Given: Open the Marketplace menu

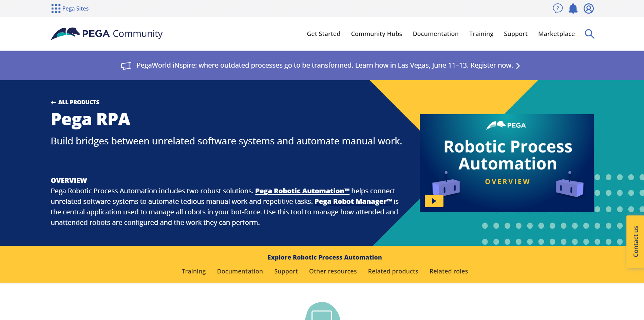Looking at the screenshot, I should 556,34.
